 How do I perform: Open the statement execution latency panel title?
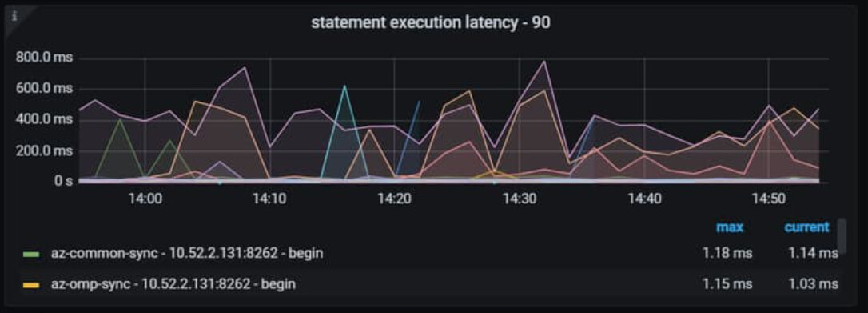pyautogui.click(x=431, y=22)
